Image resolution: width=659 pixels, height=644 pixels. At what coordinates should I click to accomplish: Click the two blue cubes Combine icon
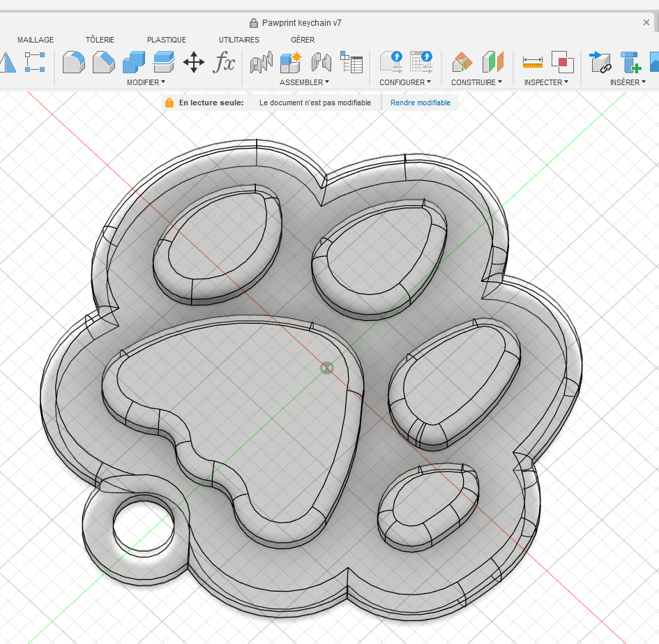134,62
